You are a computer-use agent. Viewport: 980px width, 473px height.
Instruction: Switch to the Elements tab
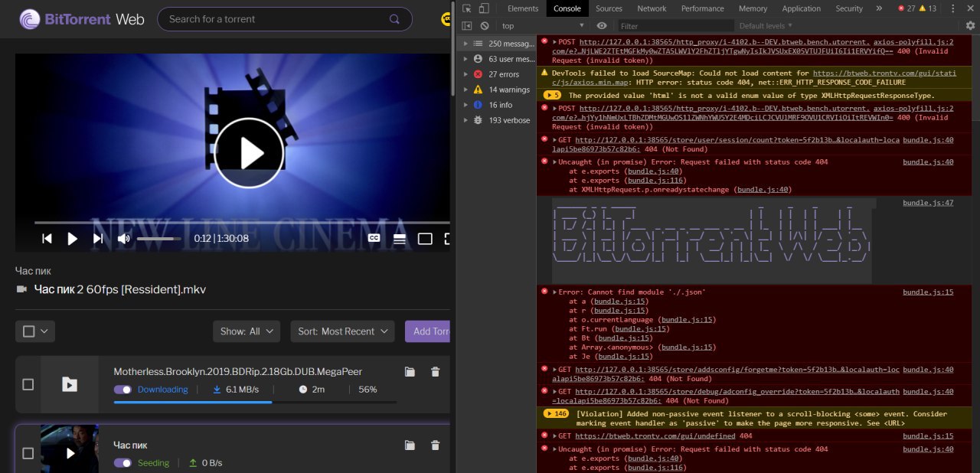(x=523, y=8)
